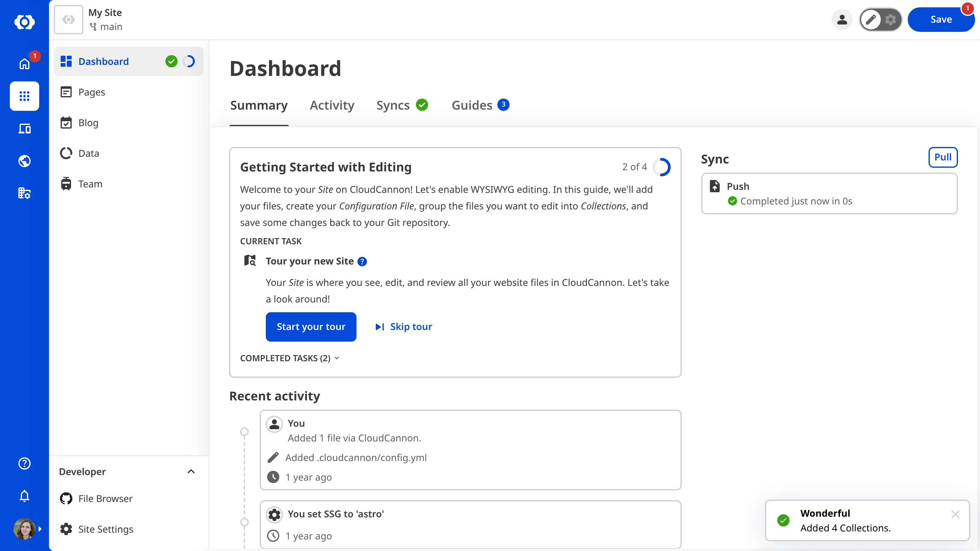Screen dimensions: 980x551
Task: Switch to the Guides tab
Action: tap(480, 105)
